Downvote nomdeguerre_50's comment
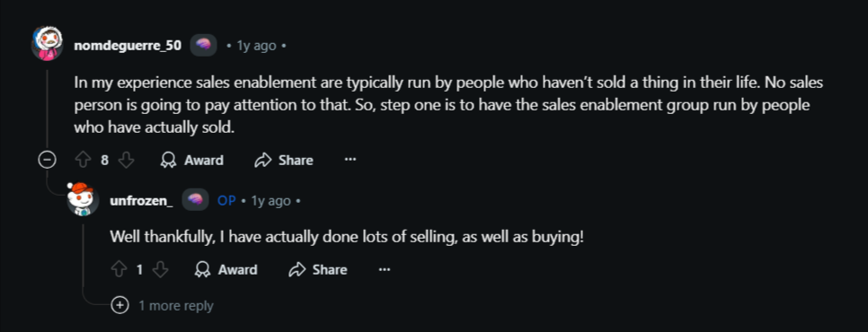Screen dimensions: 868x332 pos(127,161)
